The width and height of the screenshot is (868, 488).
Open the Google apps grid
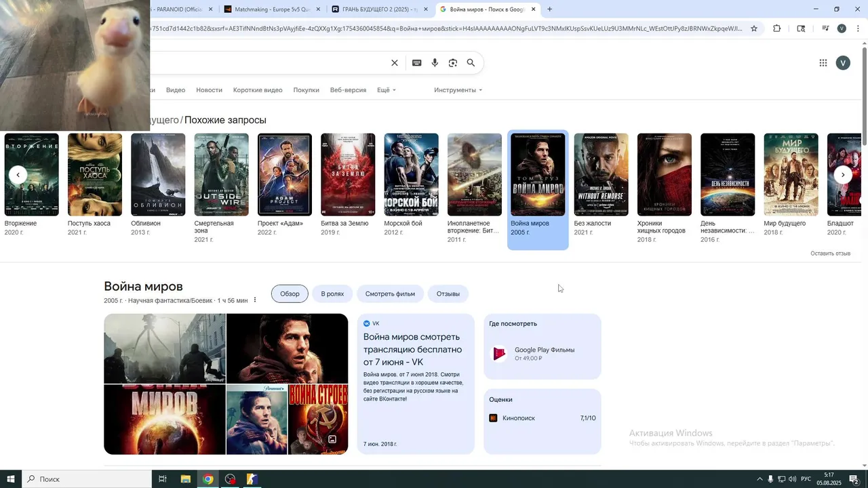[823, 63]
